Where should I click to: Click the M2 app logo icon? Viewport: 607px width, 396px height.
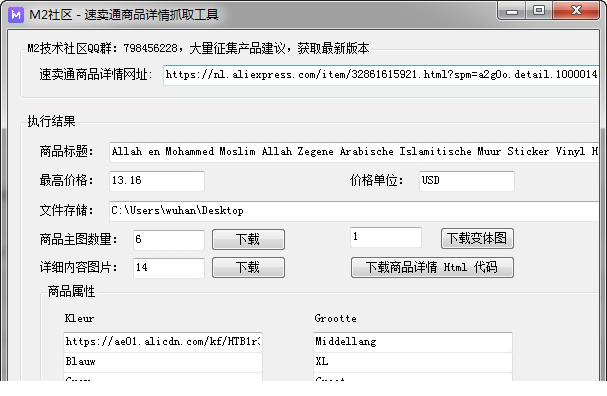point(16,15)
